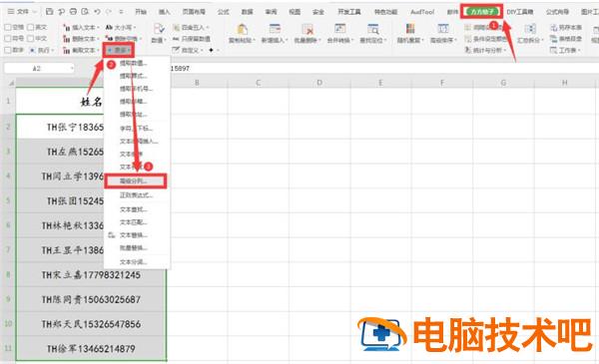The width and height of the screenshot is (599, 364).
Task: Open the 删除文本 dropdown
Action: 82,39
